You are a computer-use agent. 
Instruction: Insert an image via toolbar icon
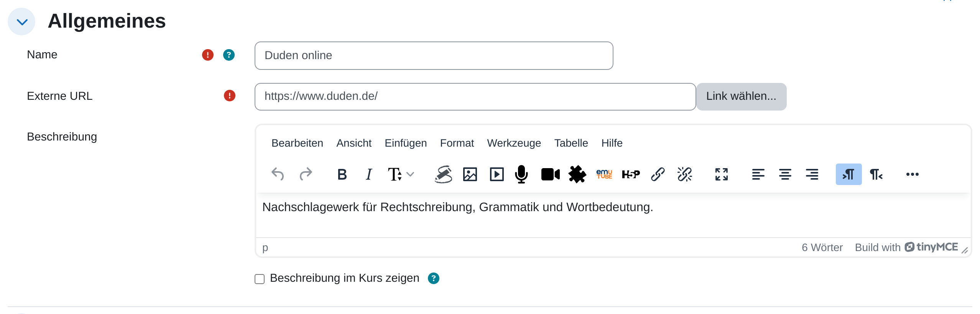(x=470, y=174)
